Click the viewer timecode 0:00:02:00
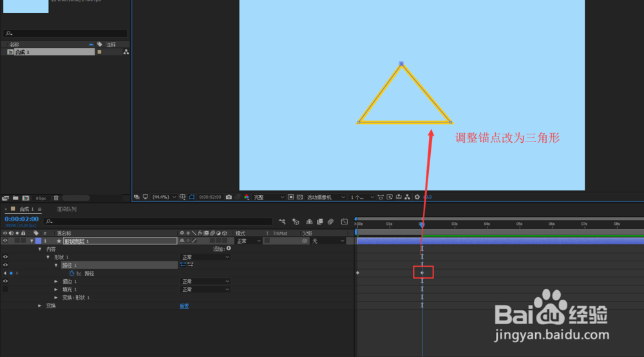The height and width of the screenshot is (357, 644). coord(210,197)
